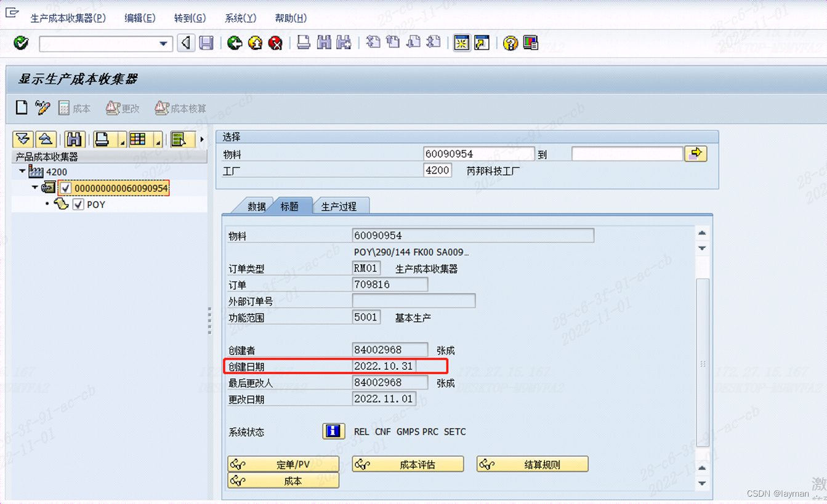Click the 定单/PV button
Screen dimensions: 827x504
tap(283, 465)
